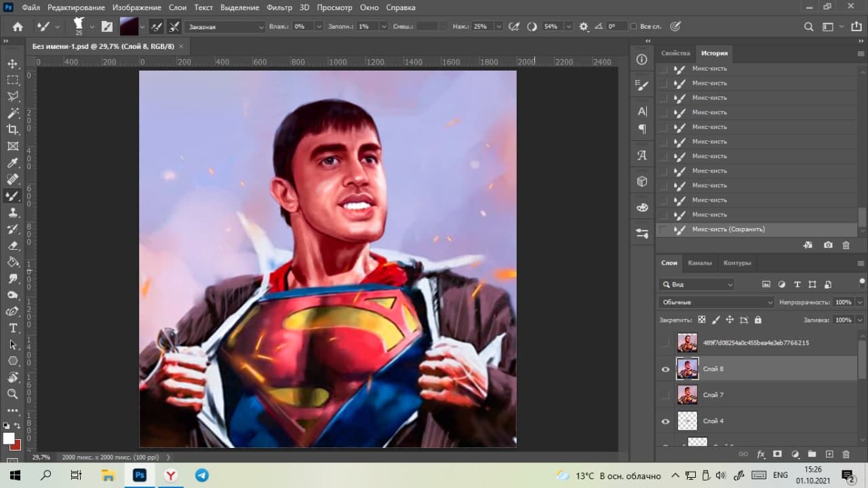868x488 pixels.
Task: Delete layer using trash icon in Layers panel
Action: coord(846,454)
